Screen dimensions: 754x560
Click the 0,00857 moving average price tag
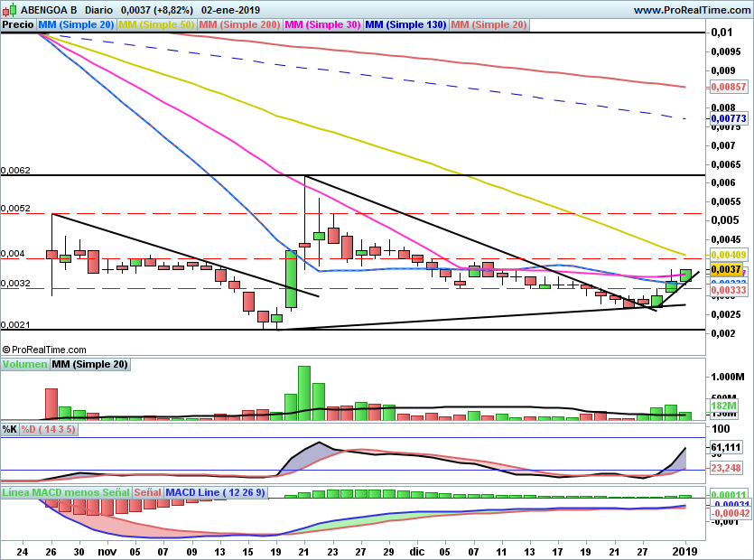click(729, 87)
